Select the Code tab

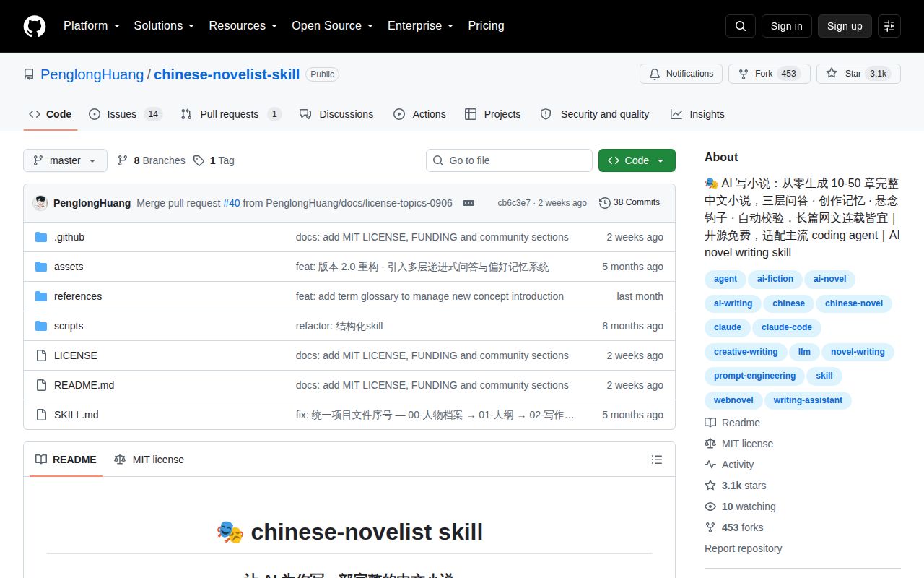pos(51,114)
